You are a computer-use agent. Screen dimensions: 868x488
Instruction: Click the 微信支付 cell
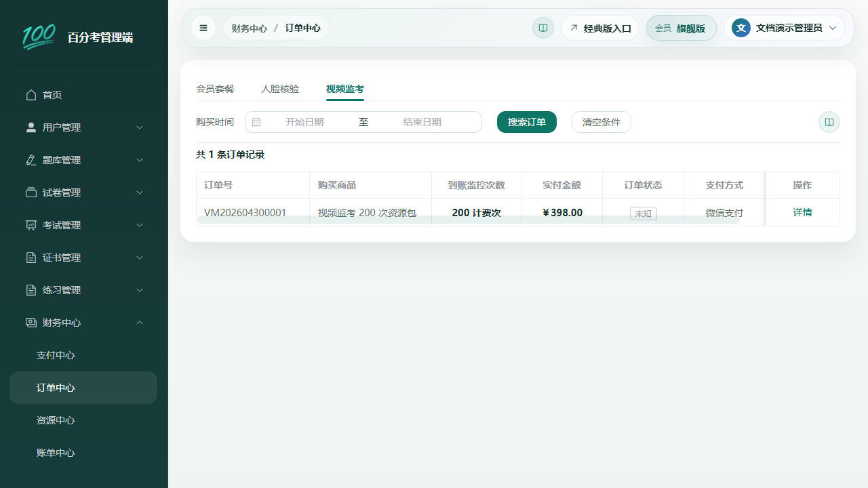[724, 213]
